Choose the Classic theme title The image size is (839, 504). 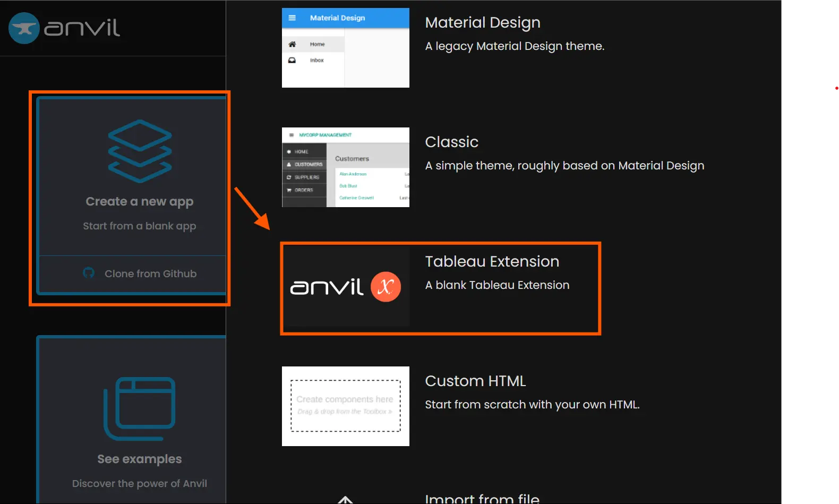pos(452,142)
